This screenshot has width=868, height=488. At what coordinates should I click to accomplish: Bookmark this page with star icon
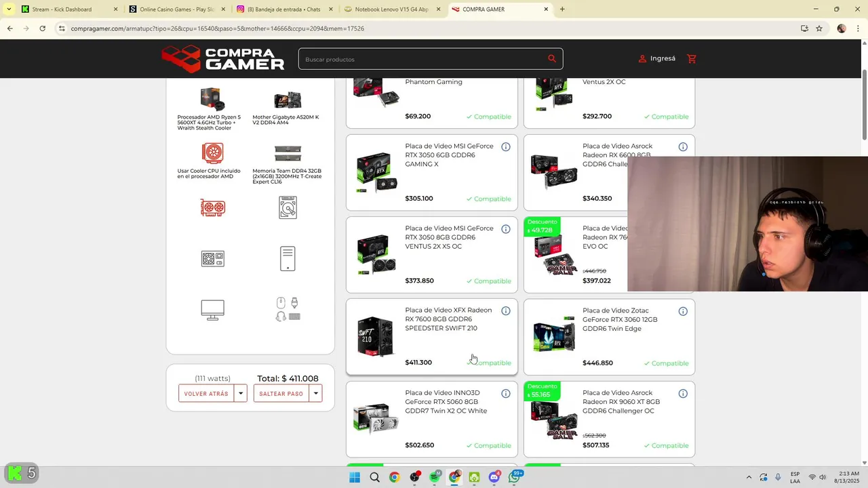pos(819,28)
